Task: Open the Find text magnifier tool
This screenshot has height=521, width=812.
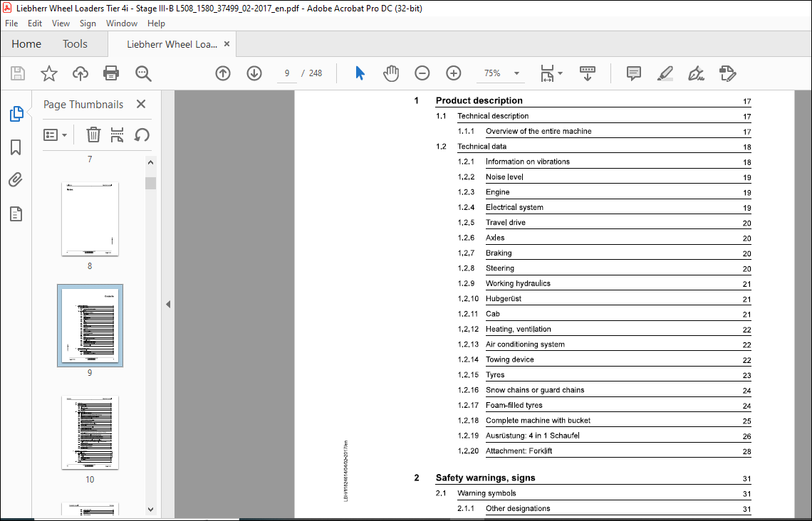Action: (143, 73)
